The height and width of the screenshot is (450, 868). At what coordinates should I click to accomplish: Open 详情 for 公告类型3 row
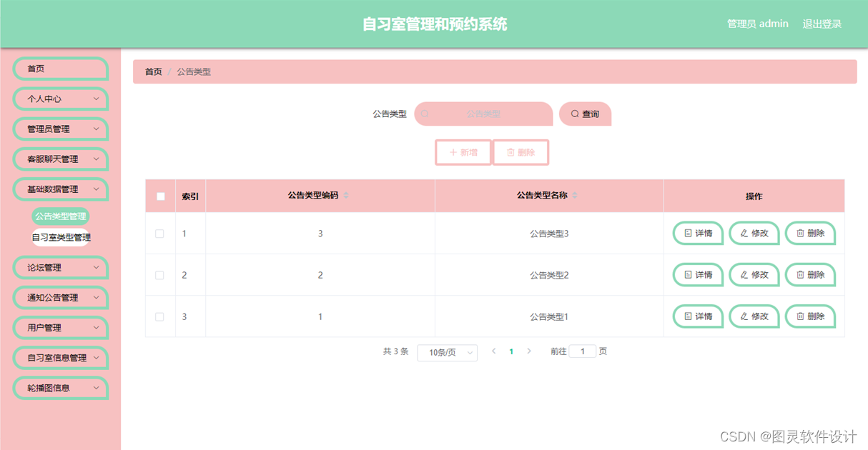pyautogui.click(x=697, y=233)
